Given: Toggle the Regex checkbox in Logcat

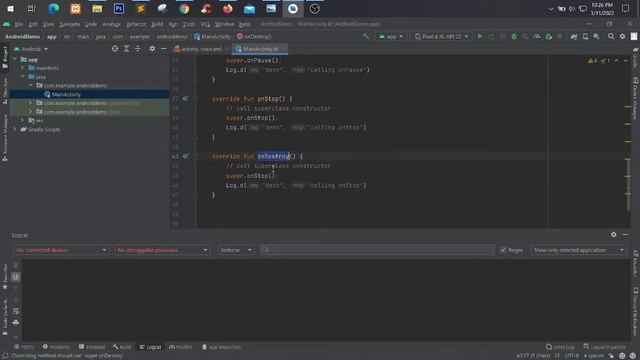Looking at the screenshot, I should 503,250.
